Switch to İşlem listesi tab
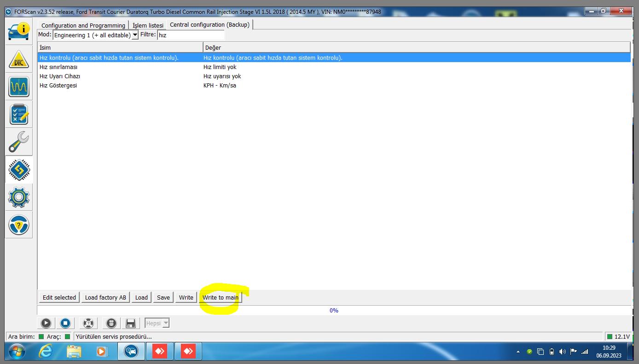The image size is (639, 364). coord(148,25)
